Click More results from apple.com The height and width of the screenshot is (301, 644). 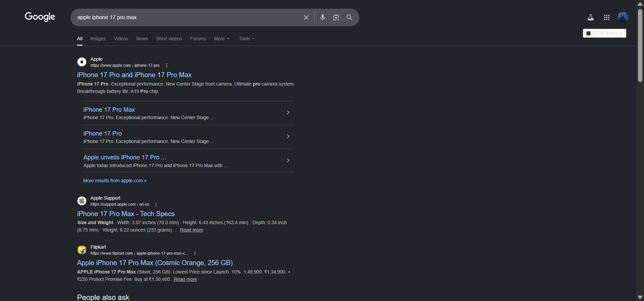pyautogui.click(x=115, y=181)
